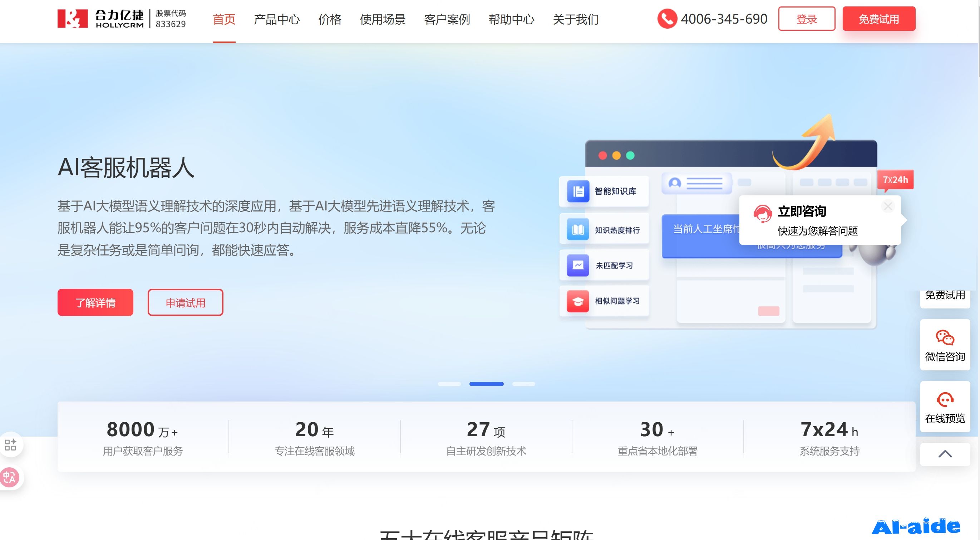Click the header 免费试用 button
The image size is (980, 540).
click(x=879, y=19)
